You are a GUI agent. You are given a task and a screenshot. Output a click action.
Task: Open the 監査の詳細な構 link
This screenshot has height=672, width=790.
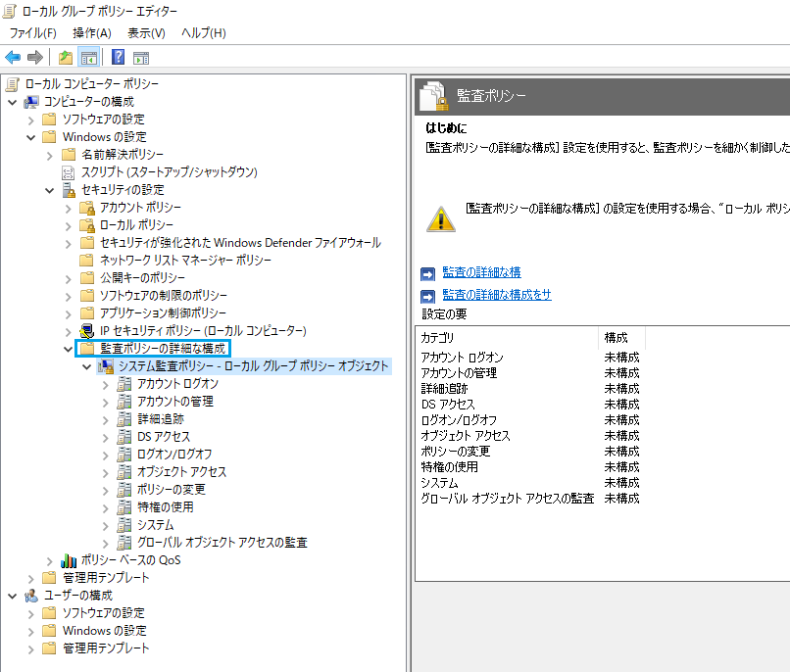pyautogui.click(x=481, y=272)
